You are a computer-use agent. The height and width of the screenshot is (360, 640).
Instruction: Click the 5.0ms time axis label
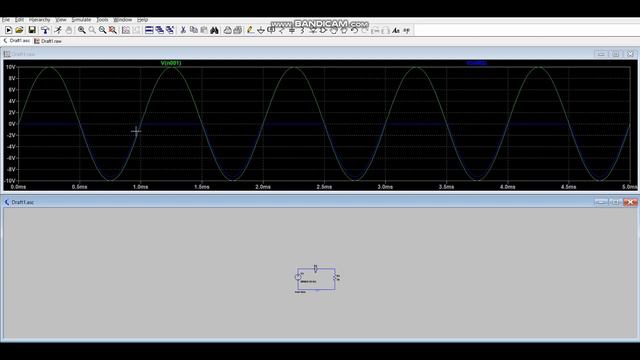coord(629,187)
